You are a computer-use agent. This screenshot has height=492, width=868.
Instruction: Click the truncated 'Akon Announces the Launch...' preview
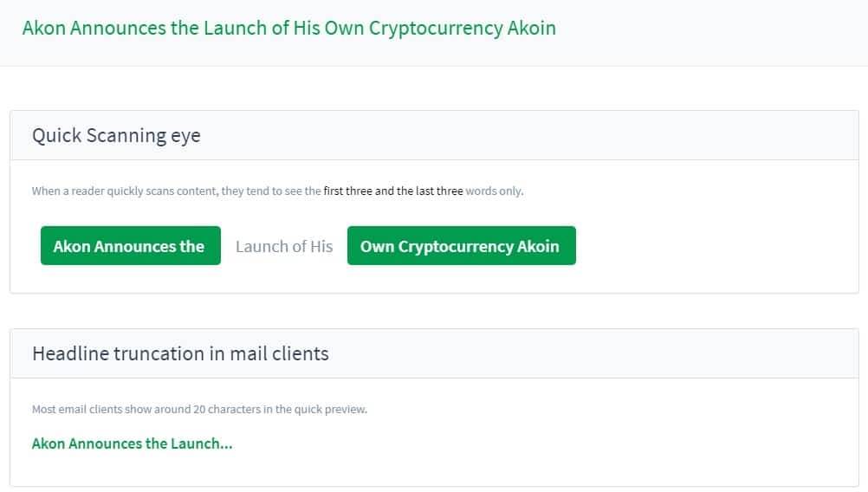[x=132, y=443]
